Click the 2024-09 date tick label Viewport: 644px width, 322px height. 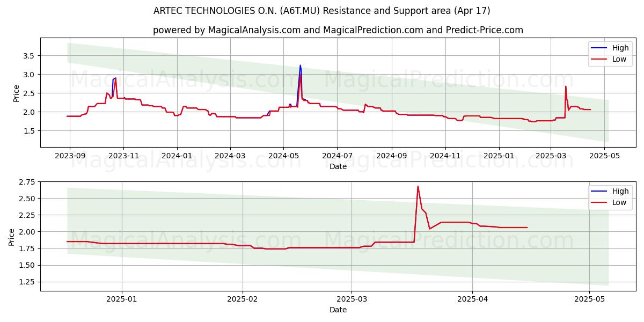click(x=391, y=155)
